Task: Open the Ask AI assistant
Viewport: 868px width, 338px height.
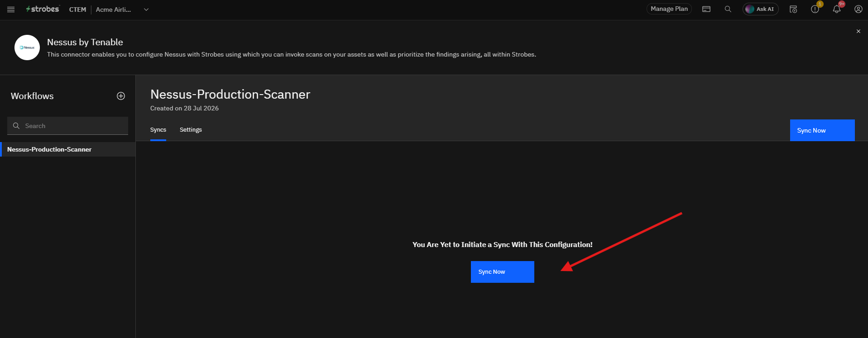Action: click(x=760, y=9)
